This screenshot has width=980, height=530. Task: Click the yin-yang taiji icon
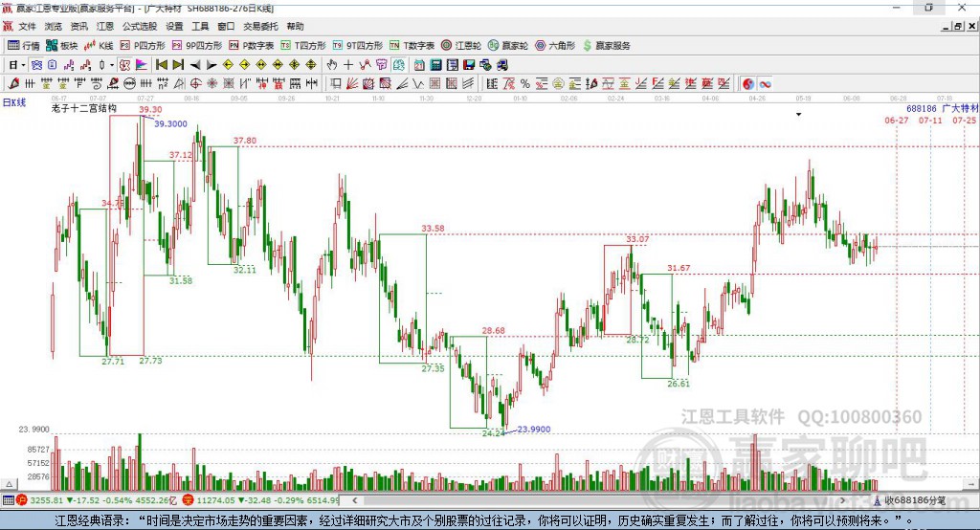(x=748, y=84)
